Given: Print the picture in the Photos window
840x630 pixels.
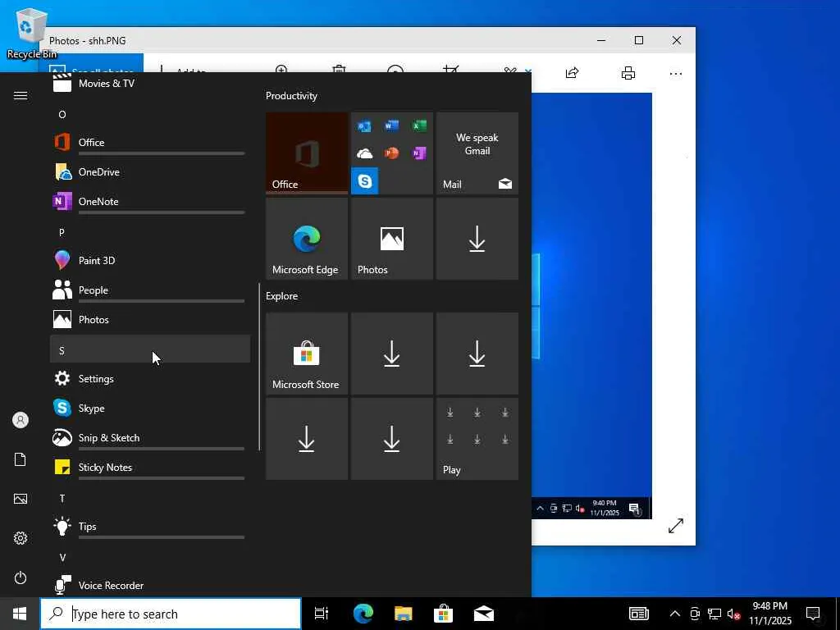Looking at the screenshot, I should pos(628,73).
